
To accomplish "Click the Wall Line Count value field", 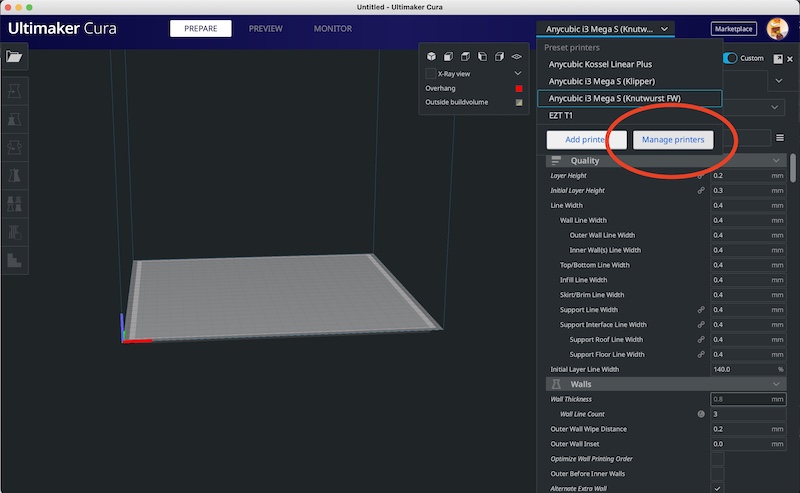I will click(748, 414).
